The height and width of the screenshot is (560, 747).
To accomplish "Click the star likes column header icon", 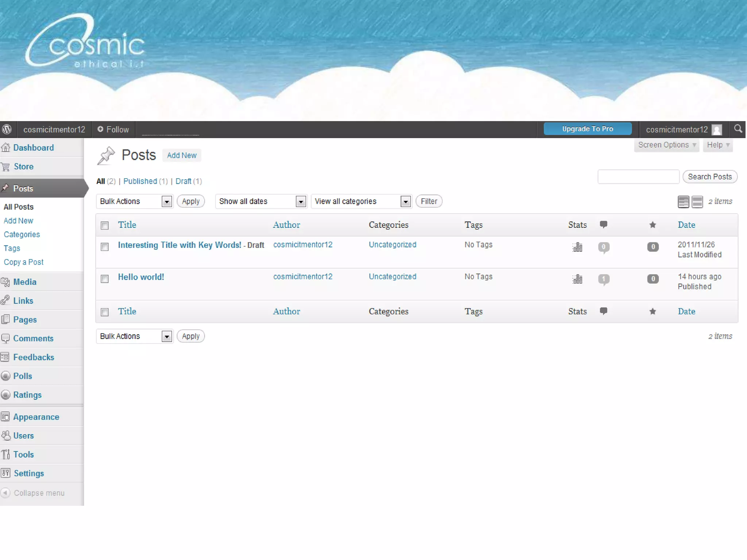I will [653, 225].
